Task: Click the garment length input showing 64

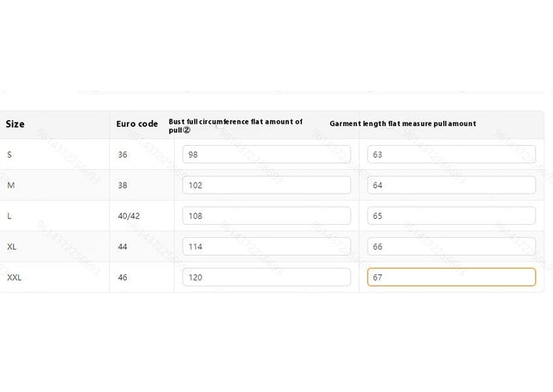Action: (452, 185)
